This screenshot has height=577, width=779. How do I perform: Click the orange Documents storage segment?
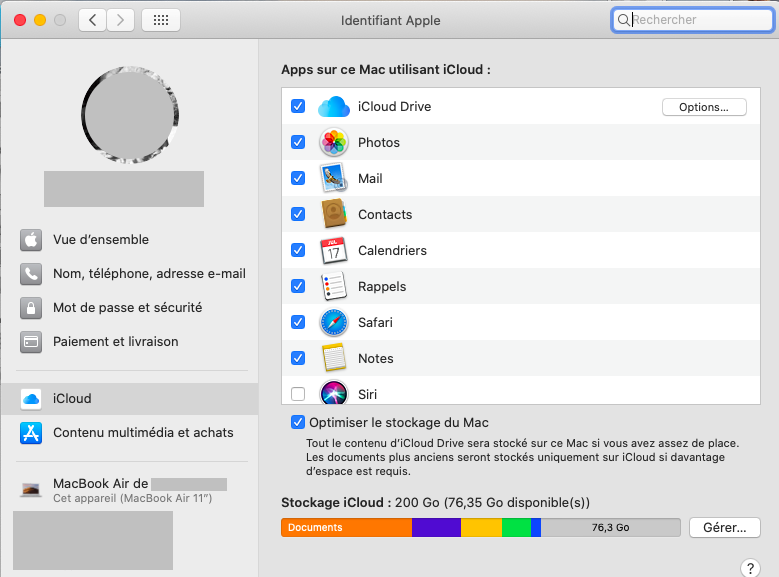click(346, 527)
